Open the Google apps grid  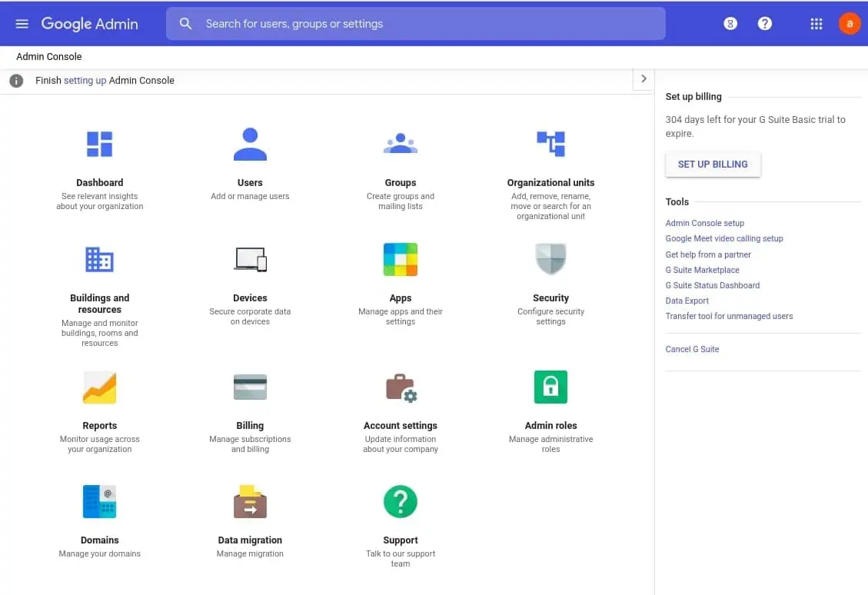816,24
